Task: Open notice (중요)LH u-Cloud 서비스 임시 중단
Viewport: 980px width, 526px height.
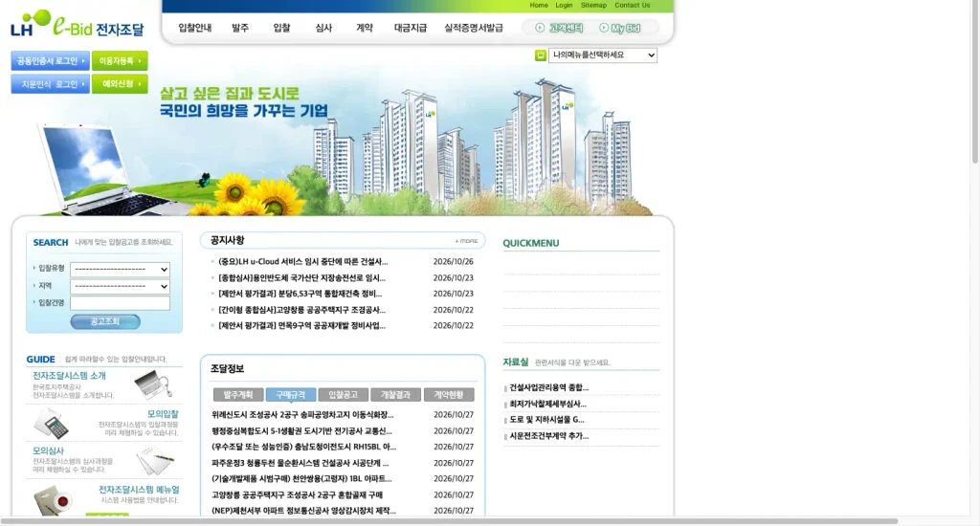Action: (303, 262)
